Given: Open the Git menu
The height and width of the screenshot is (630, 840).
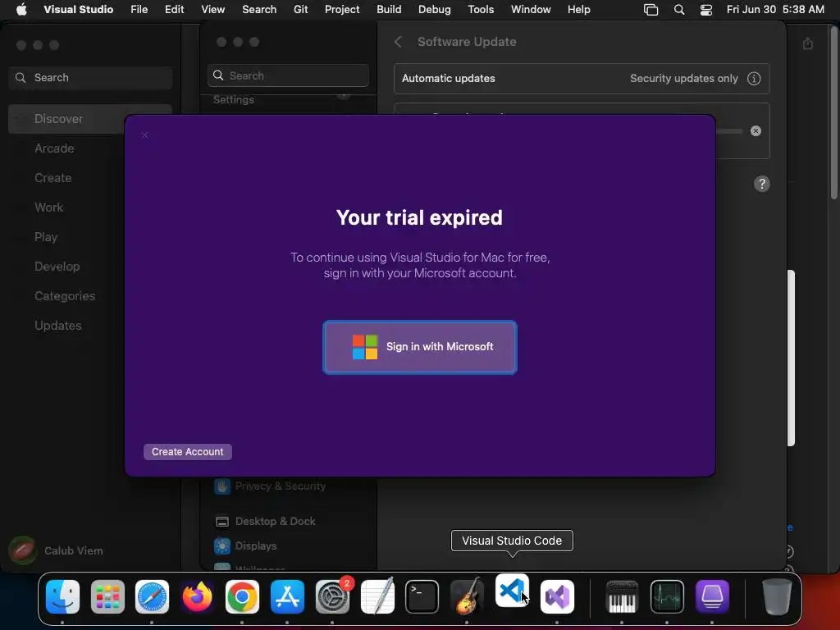Looking at the screenshot, I should 300,9.
